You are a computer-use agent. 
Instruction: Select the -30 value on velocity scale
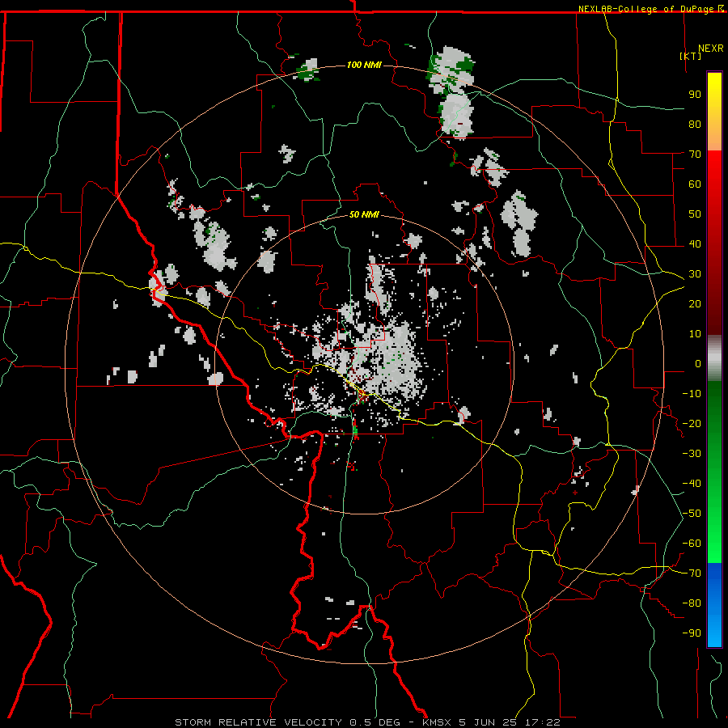click(x=692, y=454)
